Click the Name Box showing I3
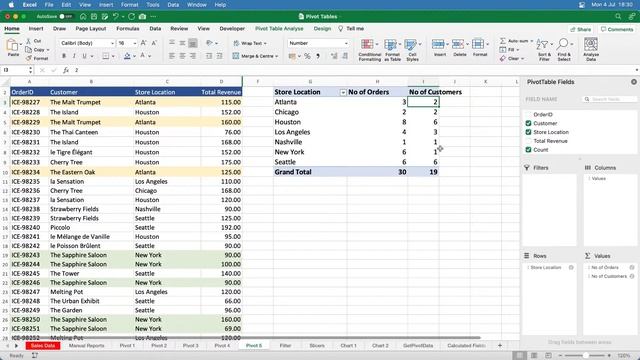The width and height of the screenshot is (640, 360). [16, 70]
